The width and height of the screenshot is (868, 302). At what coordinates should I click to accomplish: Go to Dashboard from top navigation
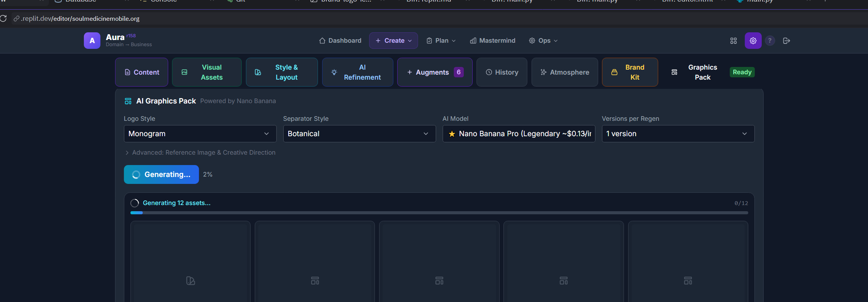[x=340, y=41]
